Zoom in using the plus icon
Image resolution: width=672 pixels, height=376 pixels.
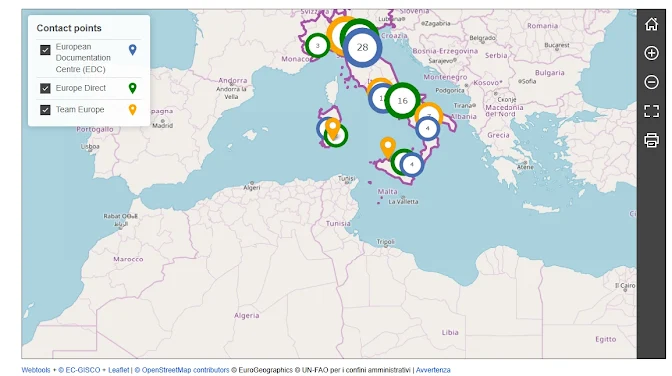point(651,53)
